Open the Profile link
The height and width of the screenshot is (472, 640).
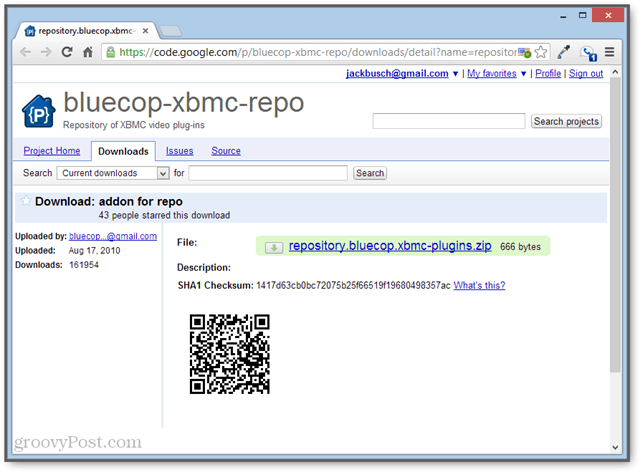548,73
